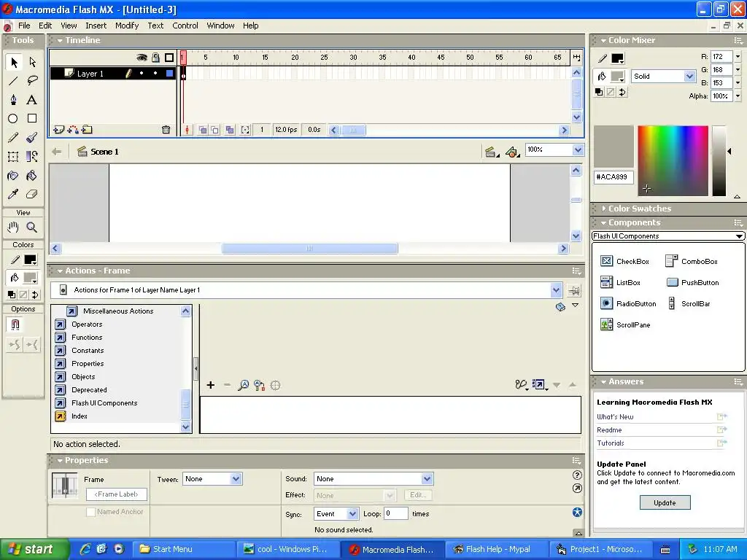Select the Pen tool
The image size is (747, 560).
point(13,99)
